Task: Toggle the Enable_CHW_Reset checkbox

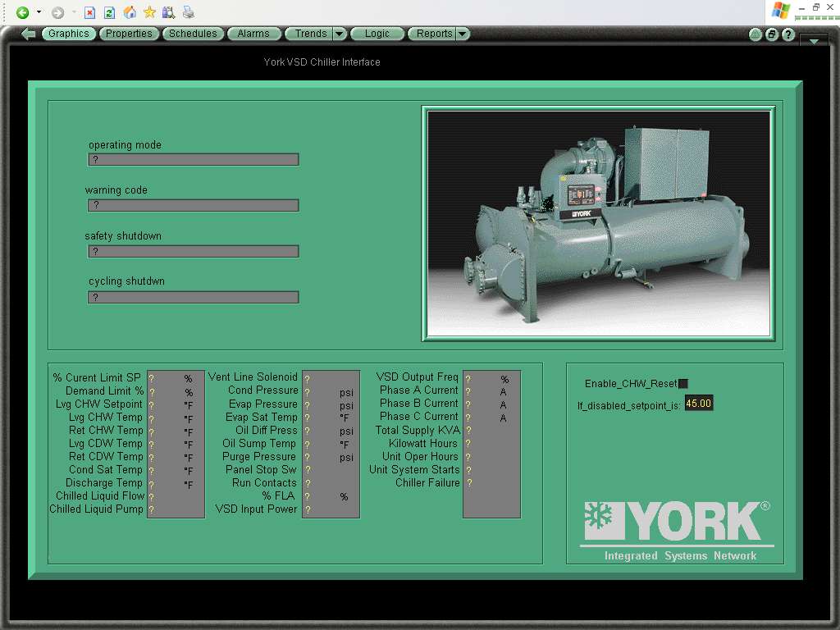Action: 683,384
